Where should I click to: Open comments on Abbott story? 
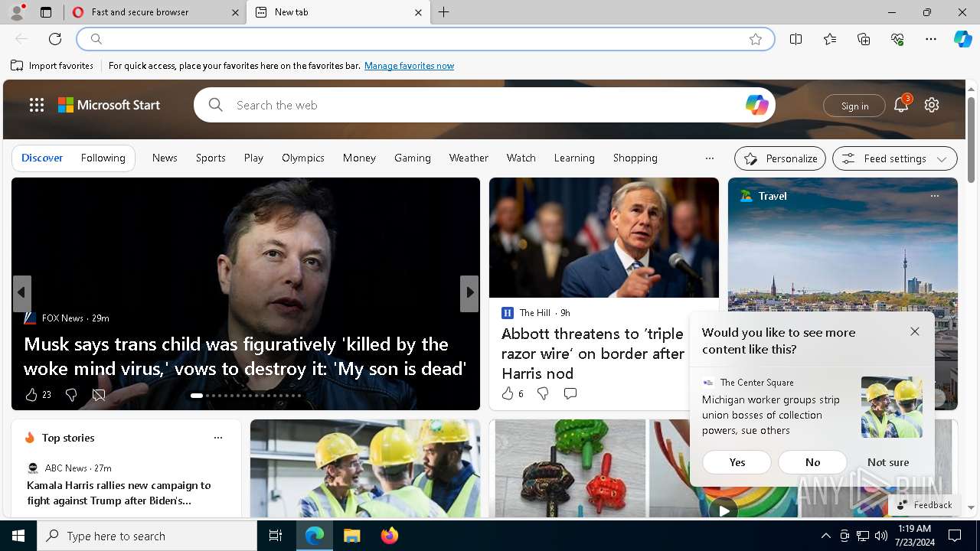pos(570,393)
